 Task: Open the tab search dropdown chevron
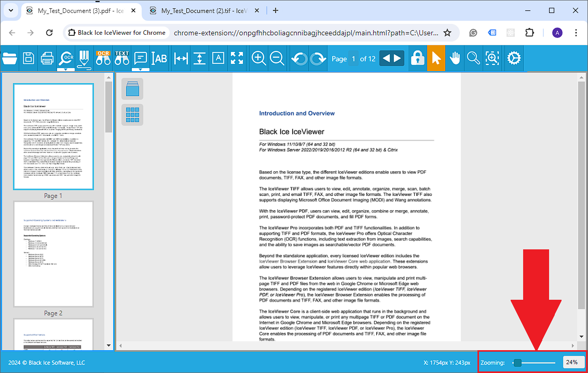tap(11, 11)
